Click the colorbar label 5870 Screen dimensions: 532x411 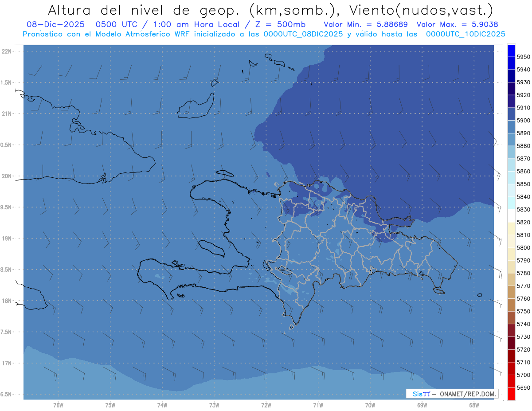tap(523, 159)
